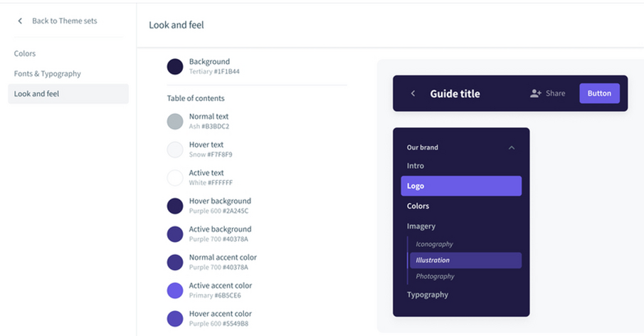
Task: Select Look and feel sidebar item
Action: (68, 94)
